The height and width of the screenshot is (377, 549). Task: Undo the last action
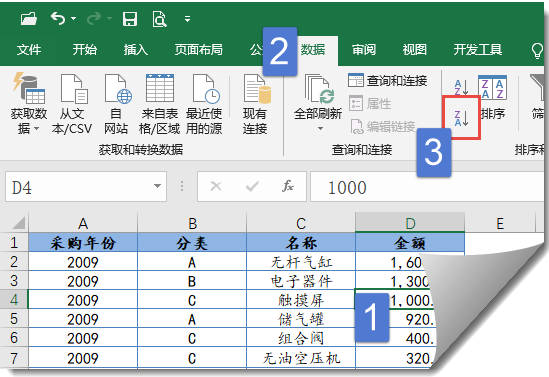click(58, 19)
